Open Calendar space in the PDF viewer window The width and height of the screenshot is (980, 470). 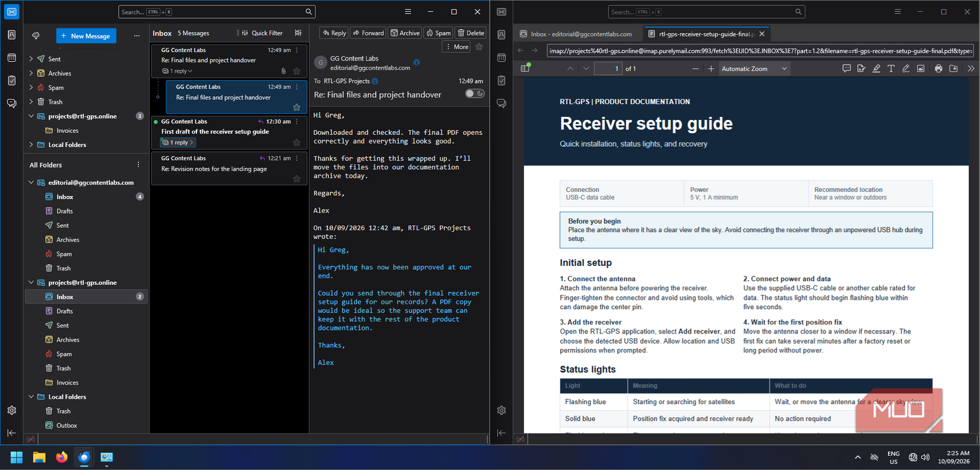pos(502,58)
